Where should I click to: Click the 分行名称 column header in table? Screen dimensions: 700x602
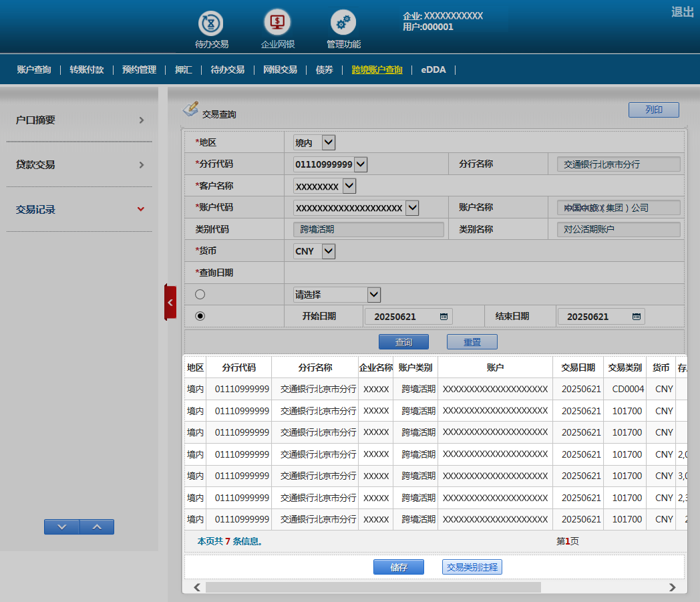(315, 367)
